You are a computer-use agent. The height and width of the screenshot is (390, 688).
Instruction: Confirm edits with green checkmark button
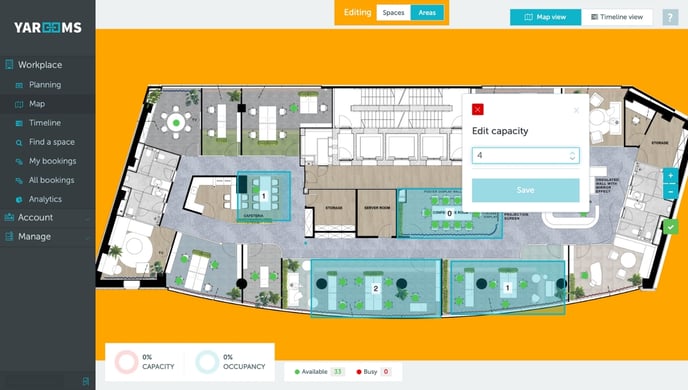pos(670,227)
